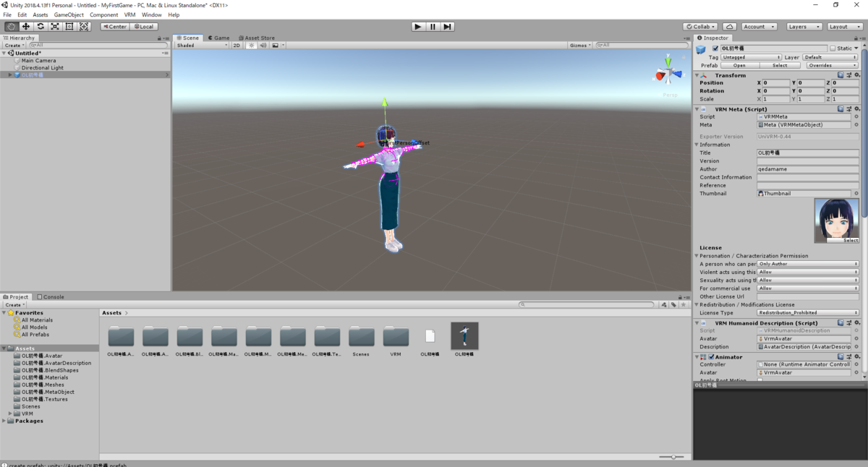
Task: Toggle 2D scene view mode
Action: pyautogui.click(x=237, y=46)
